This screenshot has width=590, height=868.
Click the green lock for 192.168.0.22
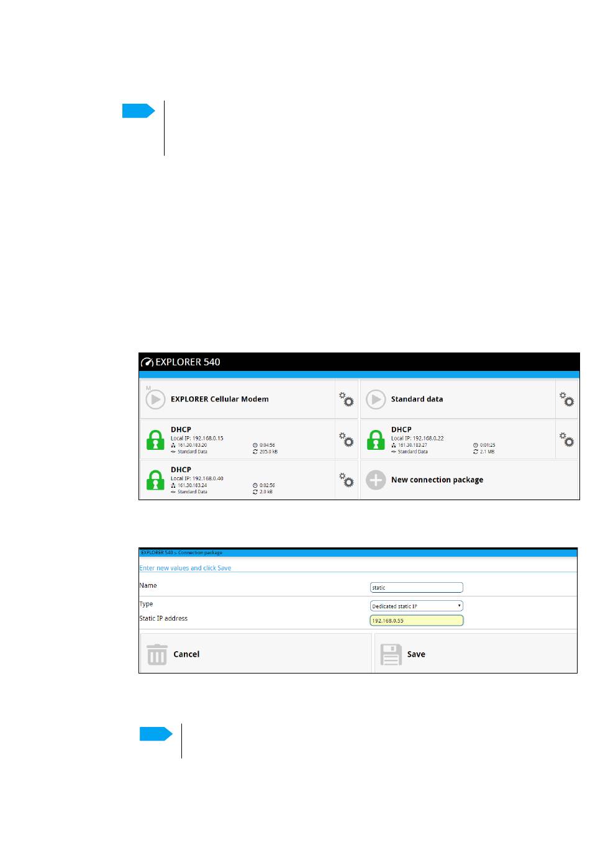point(376,440)
